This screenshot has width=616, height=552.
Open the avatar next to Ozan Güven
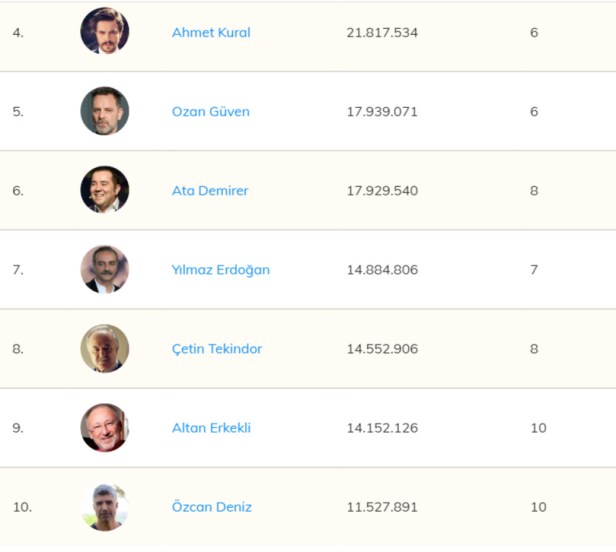pyautogui.click(x=105, y=111)
